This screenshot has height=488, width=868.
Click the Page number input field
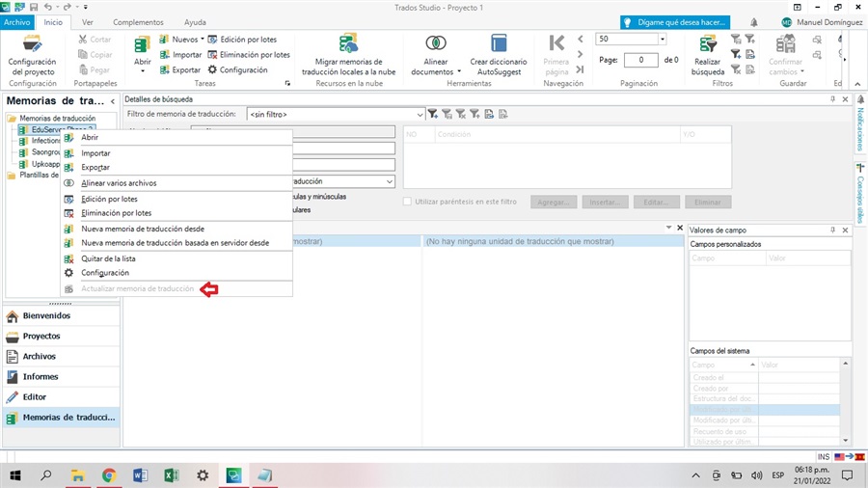click(641, 60)
